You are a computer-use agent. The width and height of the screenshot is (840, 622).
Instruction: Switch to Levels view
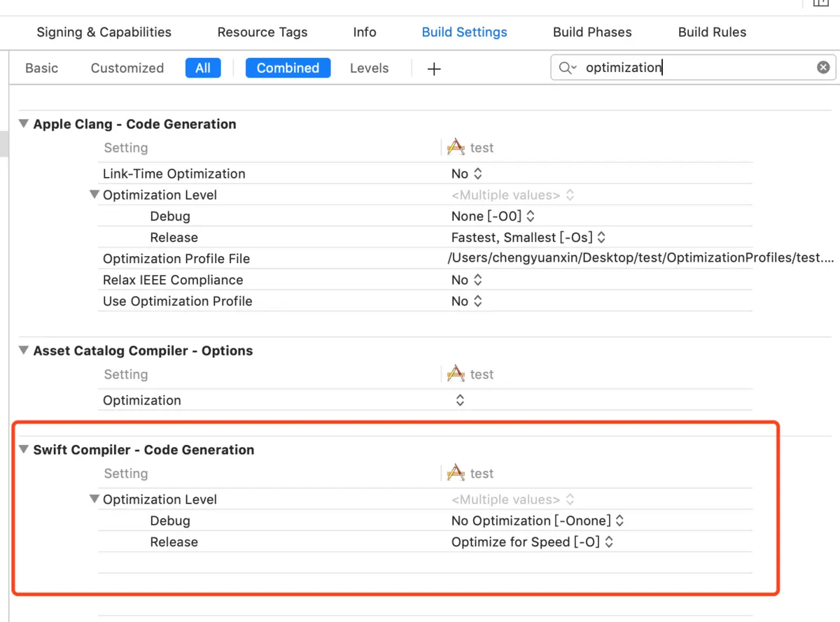tap(369, 68)
